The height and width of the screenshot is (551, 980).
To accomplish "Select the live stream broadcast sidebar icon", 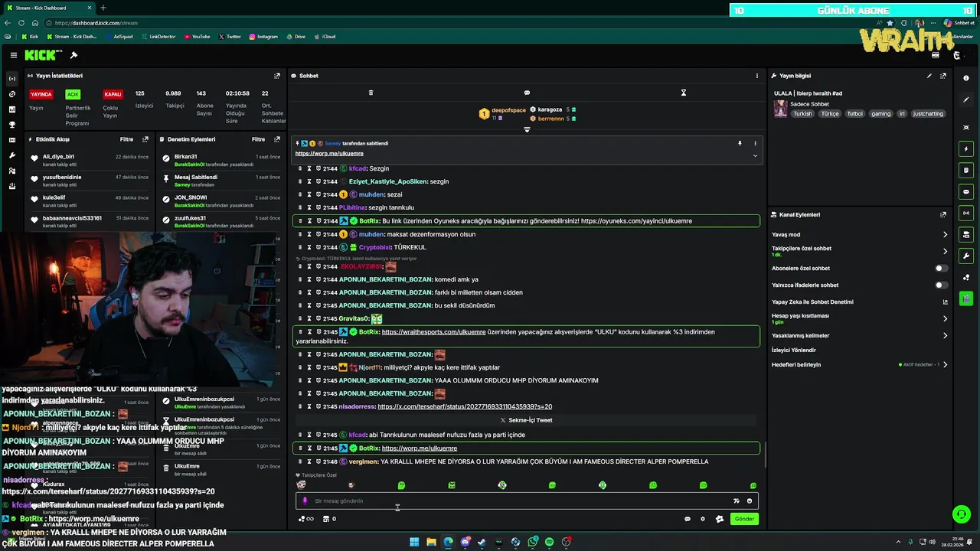I will click(x=11, y=79).
